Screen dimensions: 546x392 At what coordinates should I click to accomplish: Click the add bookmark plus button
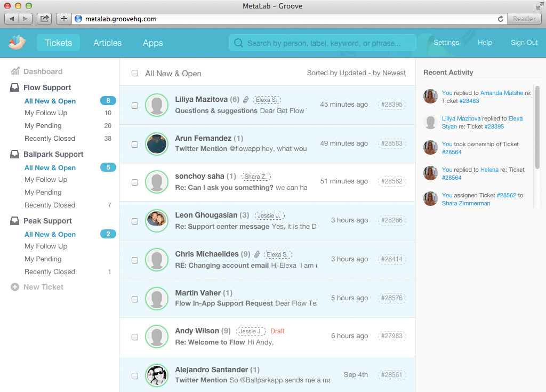[x=64, y=19]
